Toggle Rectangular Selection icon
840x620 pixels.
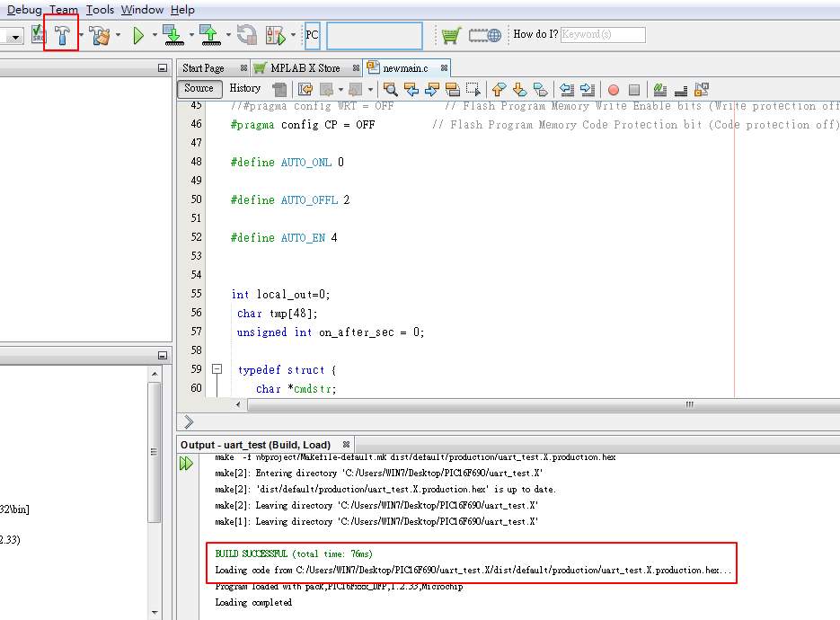(x=473, y=90)
